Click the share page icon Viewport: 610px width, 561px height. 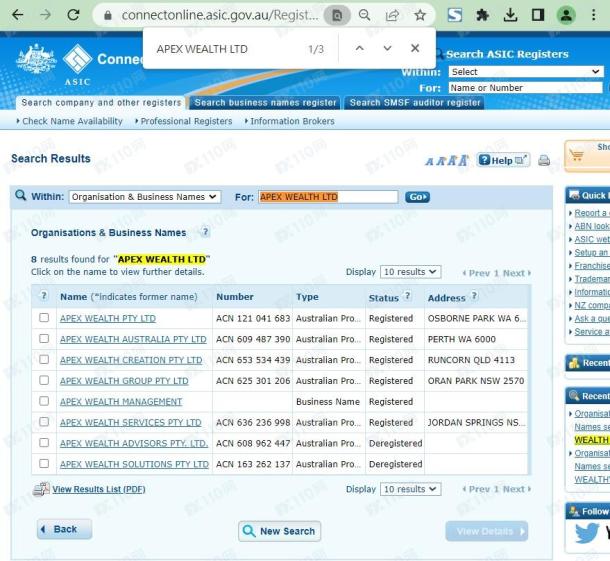click(392, 15)
